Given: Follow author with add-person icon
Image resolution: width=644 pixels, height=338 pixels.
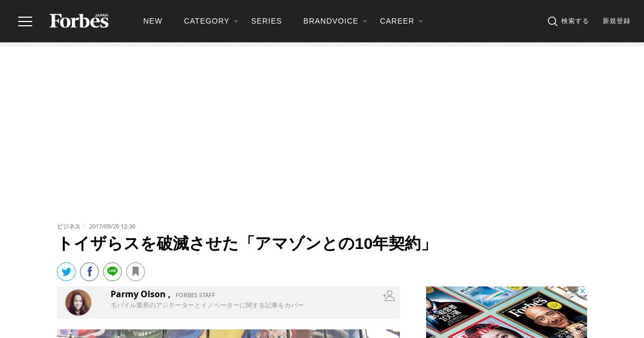Looking at the screenshot, I should coord(389,296).
